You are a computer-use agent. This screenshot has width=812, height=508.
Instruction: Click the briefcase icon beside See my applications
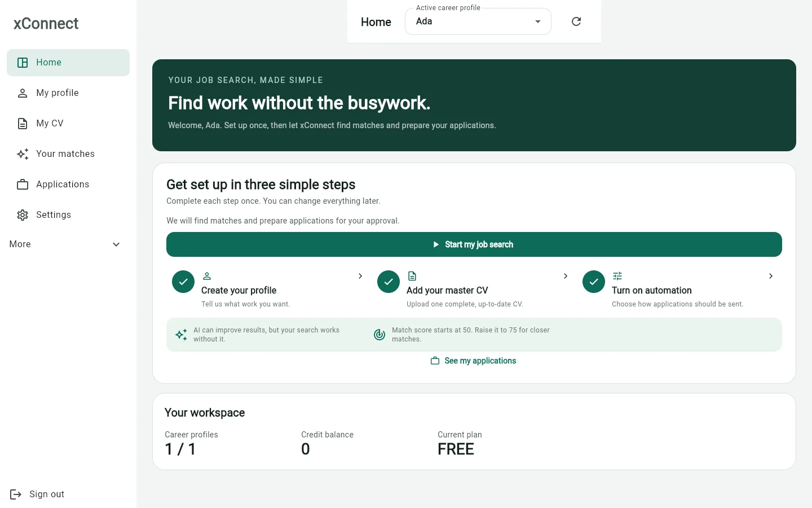coord(435,361)
